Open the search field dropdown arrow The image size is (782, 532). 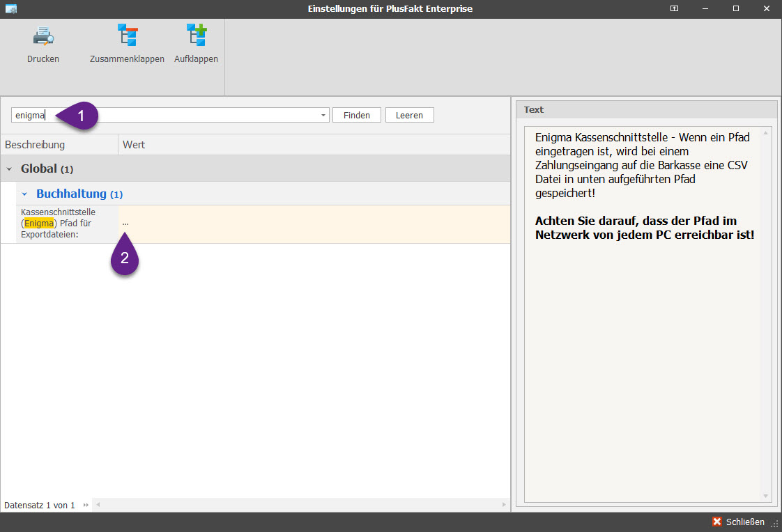tap(323, 115)
